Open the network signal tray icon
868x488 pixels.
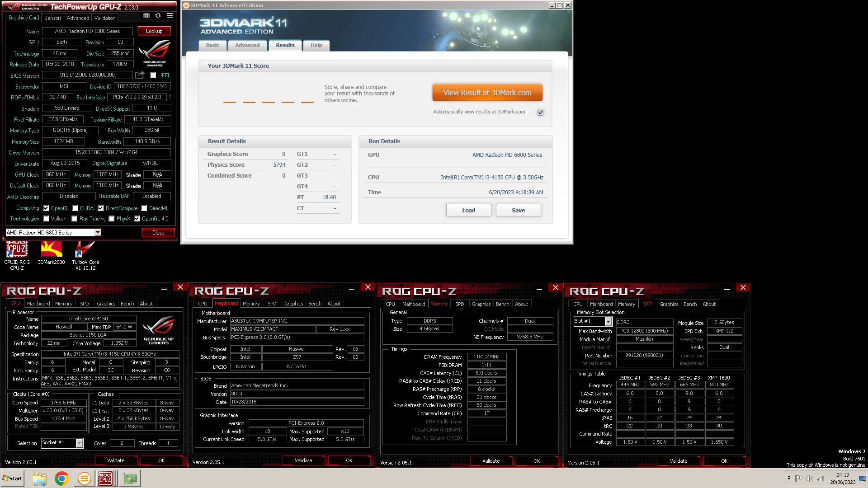click(820, 479)
